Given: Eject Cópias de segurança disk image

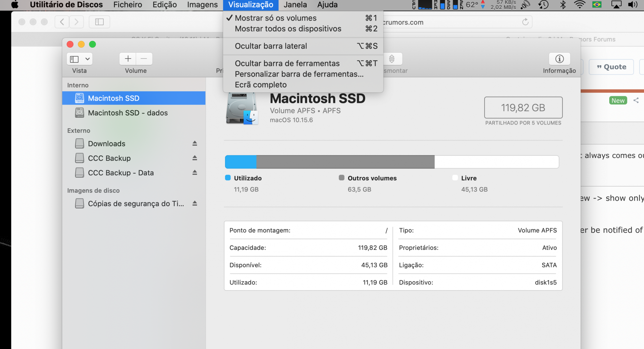Looking at the screenshot, I should coord(194,203).
